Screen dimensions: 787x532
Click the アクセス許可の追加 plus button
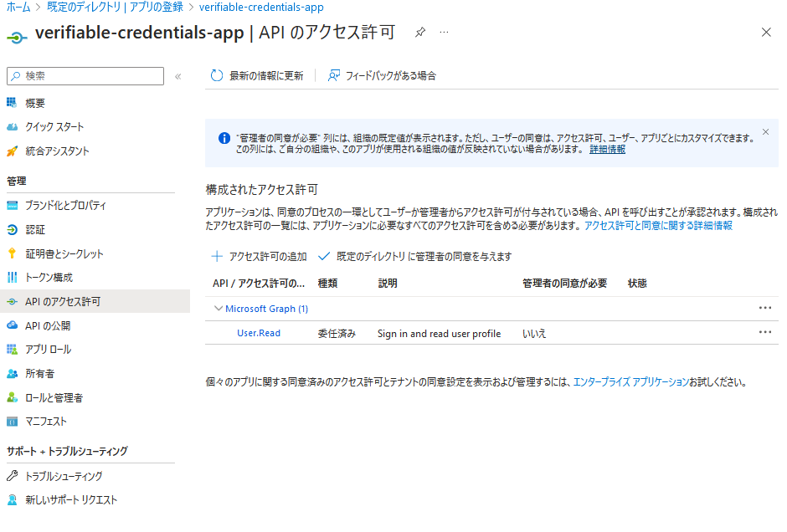pyautogui.click(x=259, y=257)
